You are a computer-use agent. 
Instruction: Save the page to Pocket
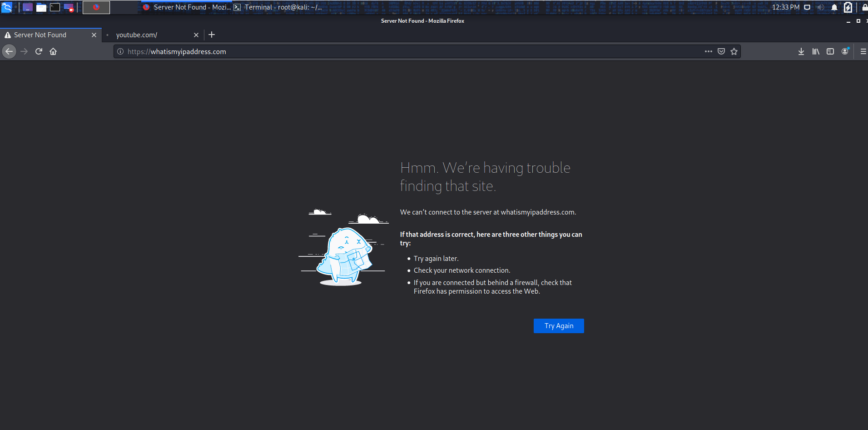tap(721, 51)
